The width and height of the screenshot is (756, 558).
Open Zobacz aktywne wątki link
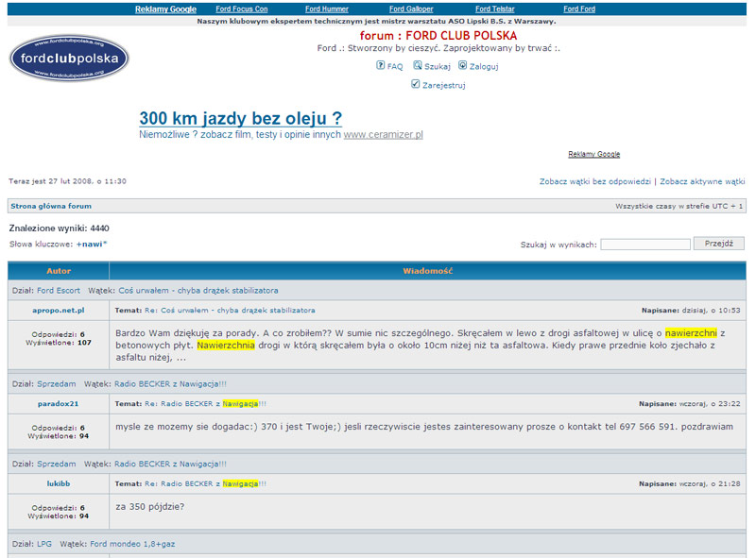702,180
